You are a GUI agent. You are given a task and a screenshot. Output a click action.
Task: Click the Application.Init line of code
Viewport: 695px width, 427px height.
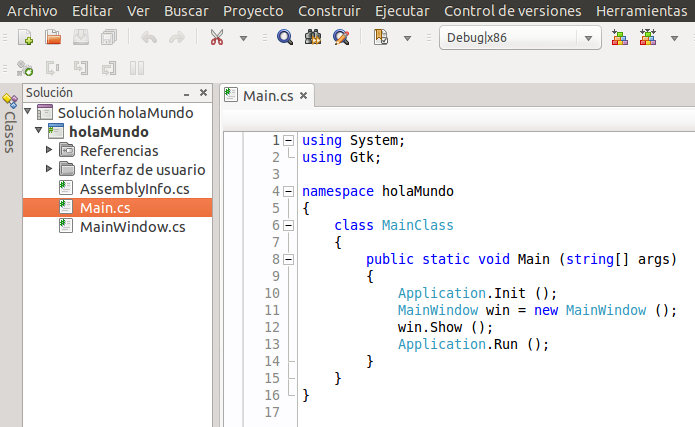477,293
